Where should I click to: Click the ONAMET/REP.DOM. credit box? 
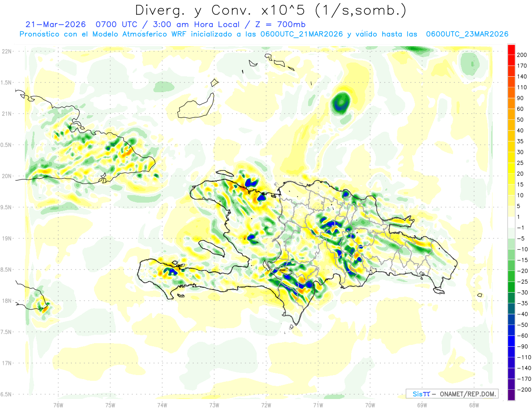pos(452,394)
